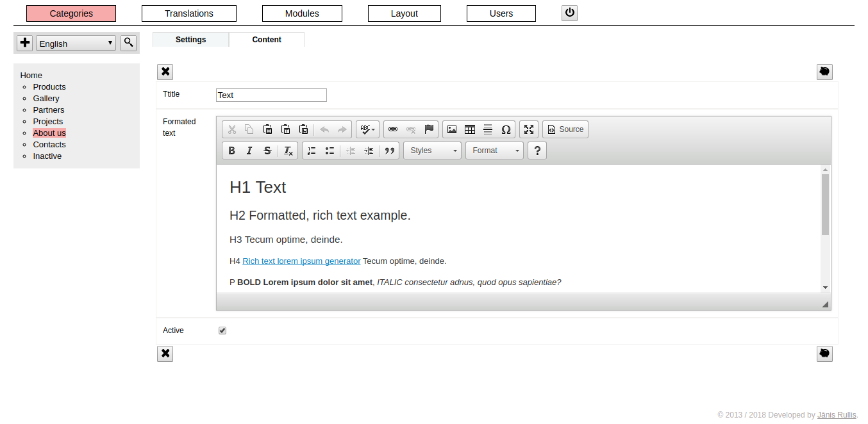Paste as plain text in editor

286,129
